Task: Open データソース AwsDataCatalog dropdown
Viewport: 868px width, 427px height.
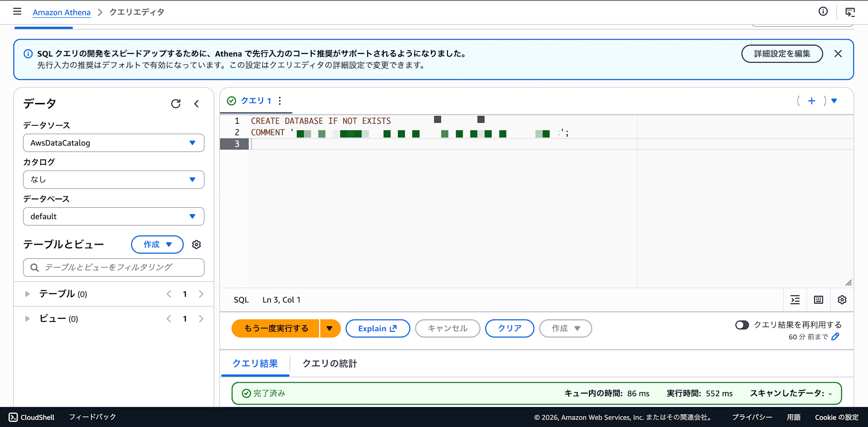Action: coord(114,143)
